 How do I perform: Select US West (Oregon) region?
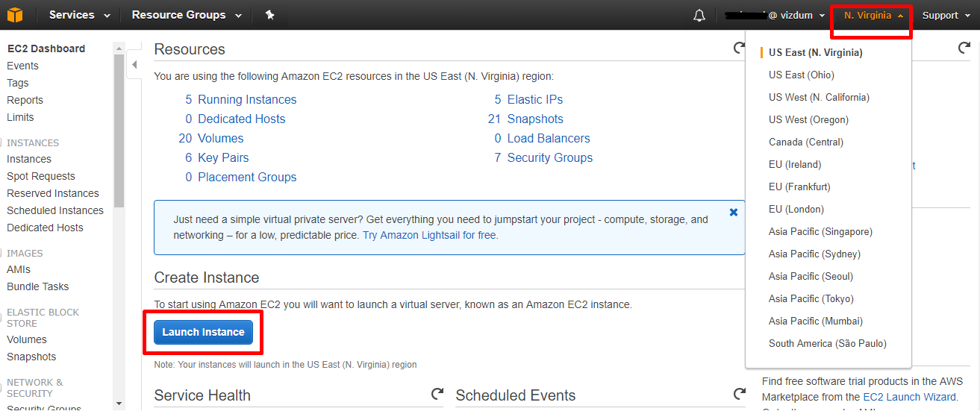(x=808, y=119)
